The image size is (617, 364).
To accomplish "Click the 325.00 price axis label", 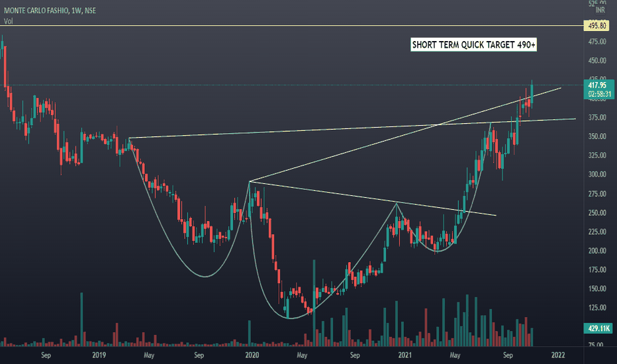I will (597, 156).
